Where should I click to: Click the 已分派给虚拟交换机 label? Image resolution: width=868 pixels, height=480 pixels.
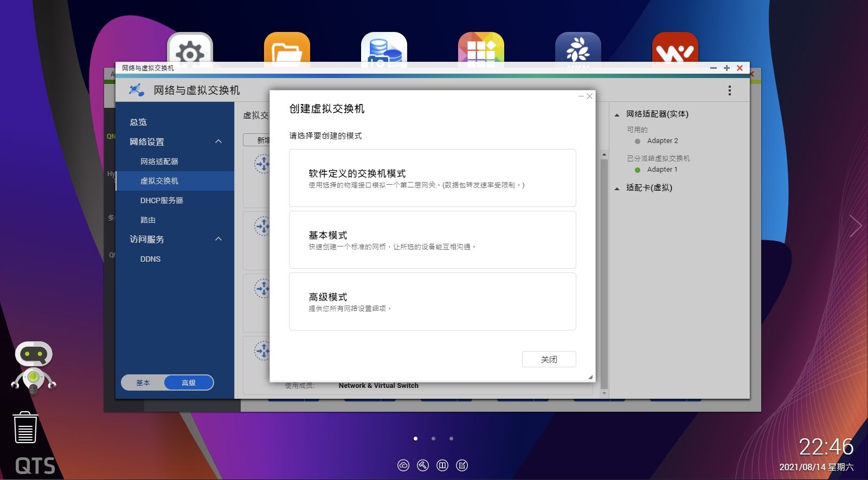[x=658, y=158]
